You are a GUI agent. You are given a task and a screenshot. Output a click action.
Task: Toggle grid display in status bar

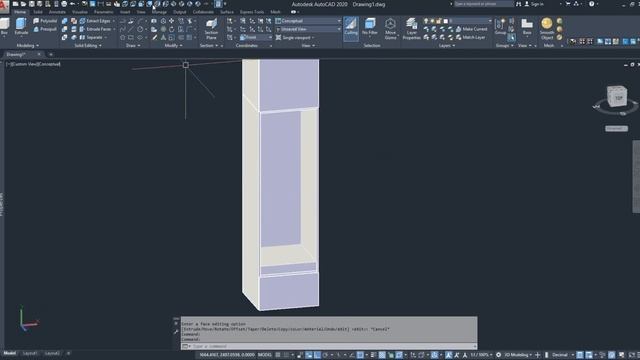pyautogui.click(x=278, y=355)
